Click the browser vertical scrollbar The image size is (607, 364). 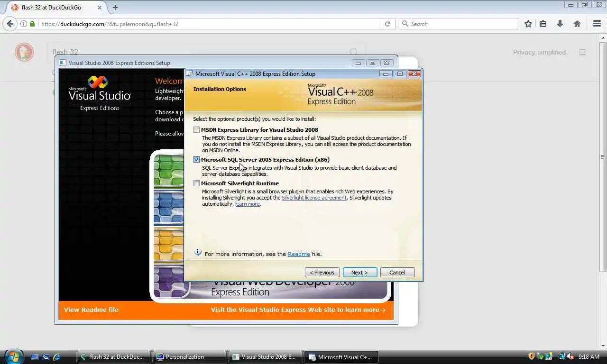[x=603, y=156]
